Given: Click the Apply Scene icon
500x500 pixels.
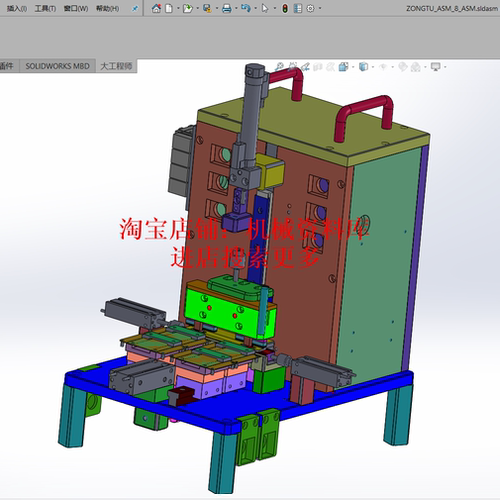Looking at the screenshot, I should click(x=415, y=67).
